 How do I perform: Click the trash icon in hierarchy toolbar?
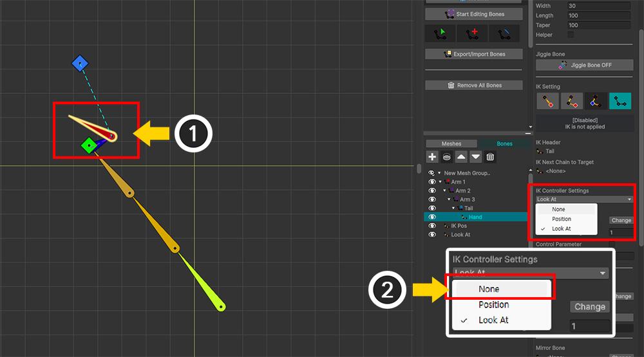(489, 157)
